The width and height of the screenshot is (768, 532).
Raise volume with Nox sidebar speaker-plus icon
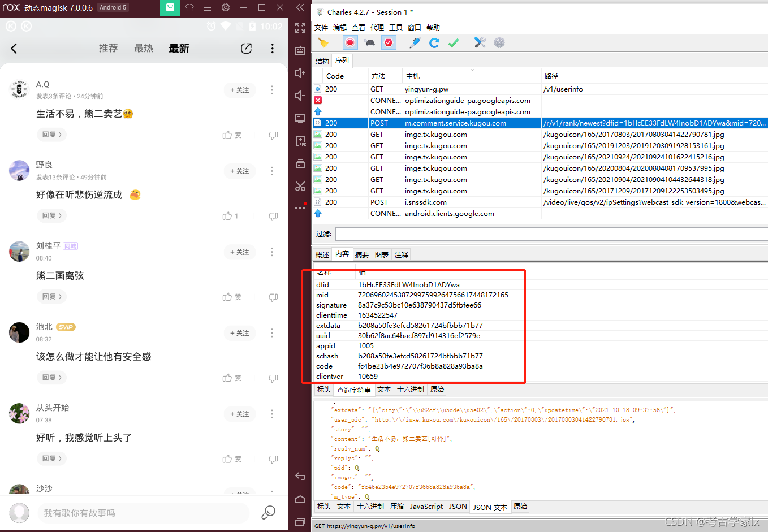(300, 73)
